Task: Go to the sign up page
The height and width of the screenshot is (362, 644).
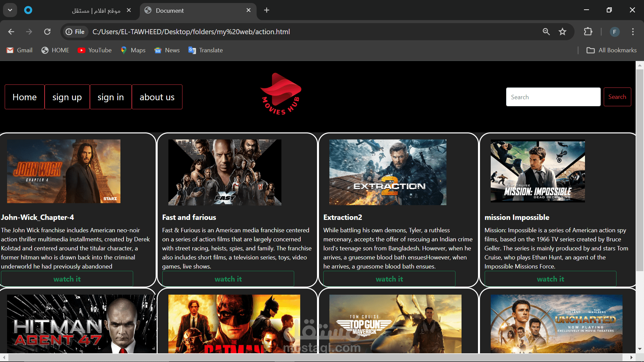Action: [x=67, y=97]
